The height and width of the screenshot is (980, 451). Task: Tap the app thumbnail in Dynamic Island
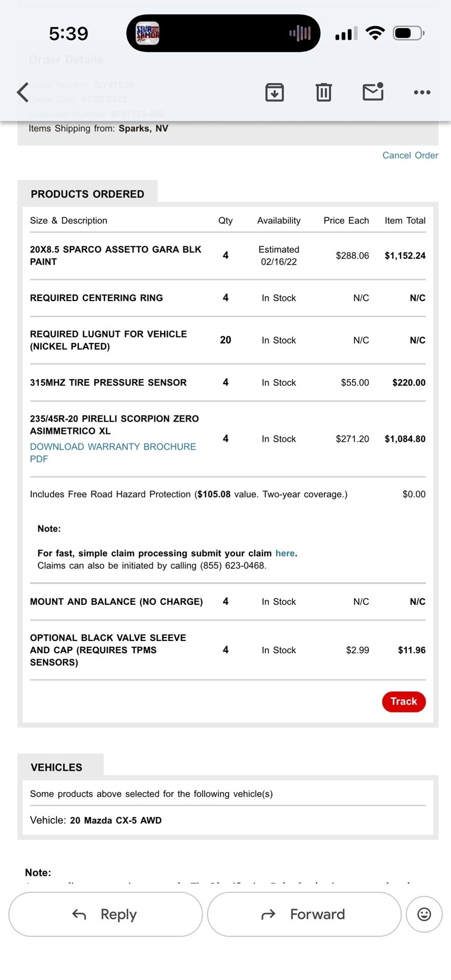147,34
